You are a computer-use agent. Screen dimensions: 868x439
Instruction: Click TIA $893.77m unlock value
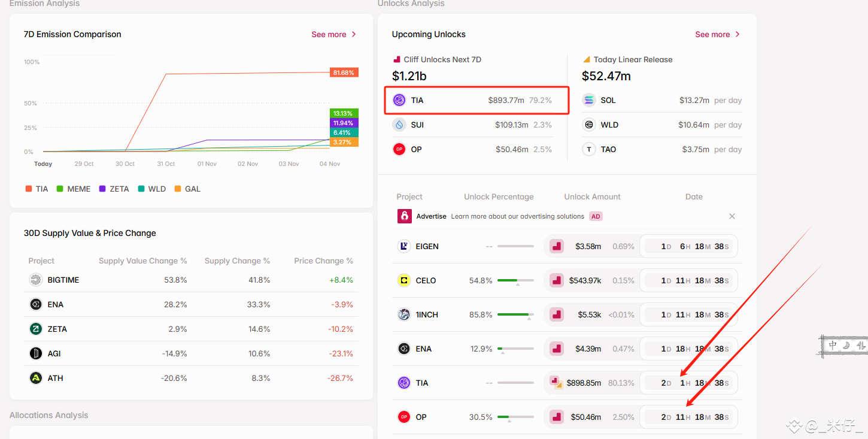pos(506,100)
